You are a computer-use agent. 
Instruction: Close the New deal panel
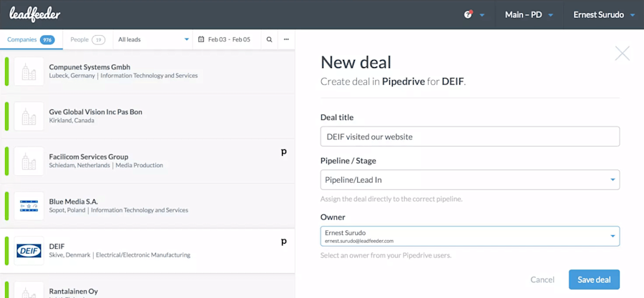coord(623,54)
